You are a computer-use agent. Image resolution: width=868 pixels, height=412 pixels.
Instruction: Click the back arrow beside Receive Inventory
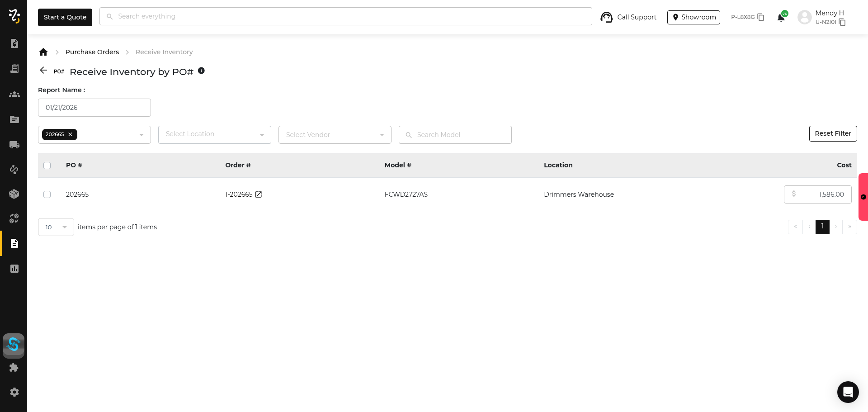pos(43,71)
